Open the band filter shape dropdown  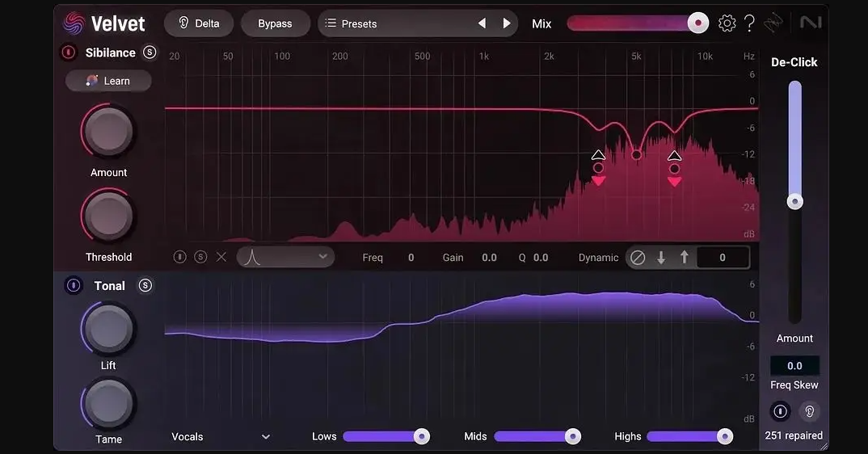[x=285, y=257]
